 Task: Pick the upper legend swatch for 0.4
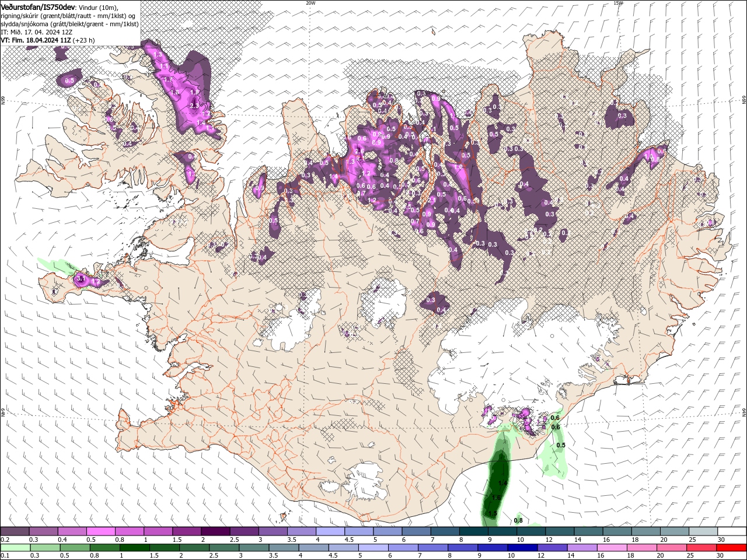click(72, 531)
